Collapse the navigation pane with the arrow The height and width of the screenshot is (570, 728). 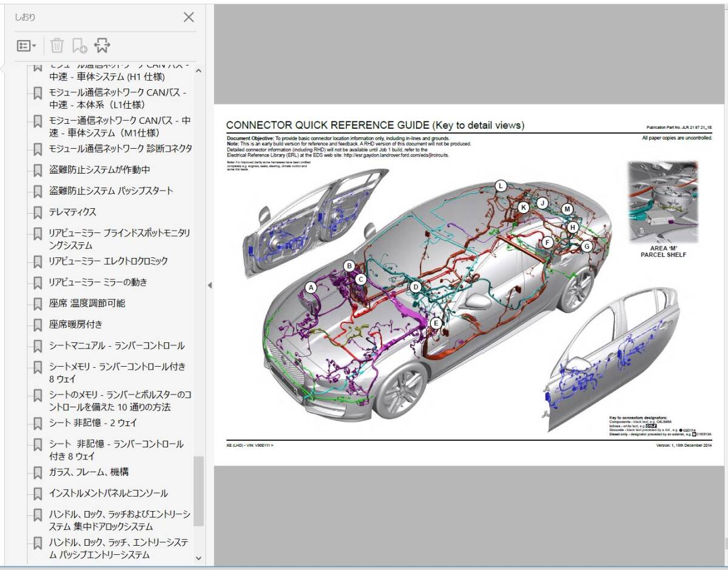click(209, 285)
